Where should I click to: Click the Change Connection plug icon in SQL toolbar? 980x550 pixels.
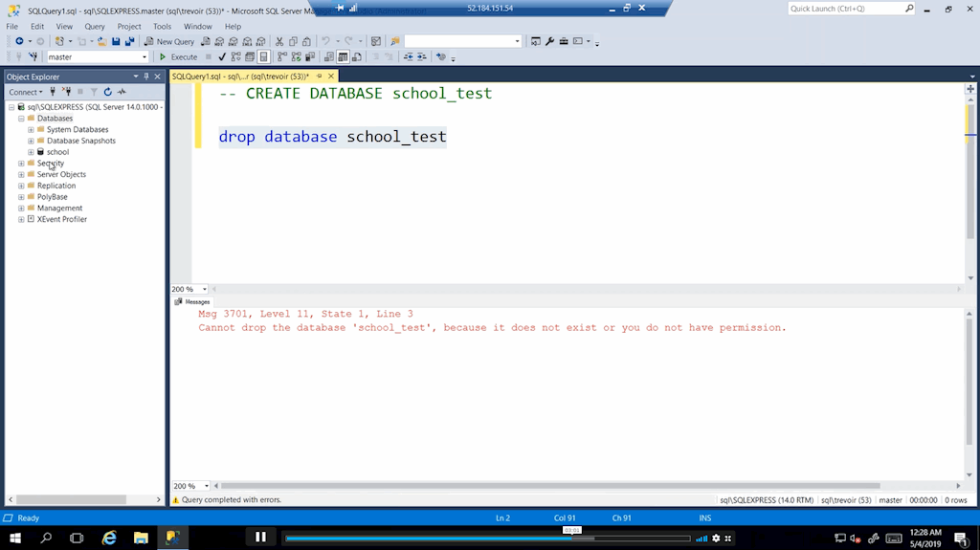click(x=33, y=56)
